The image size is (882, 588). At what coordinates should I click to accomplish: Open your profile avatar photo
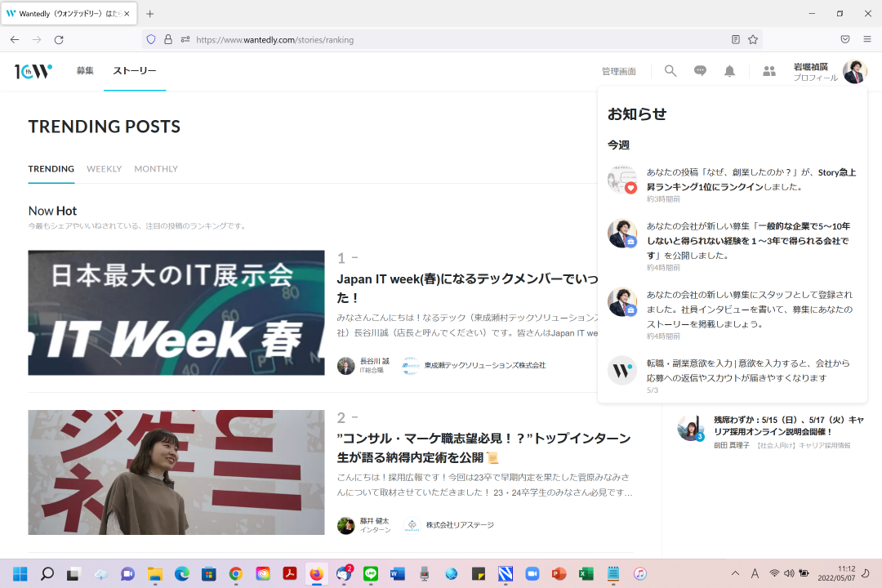tap(853, 72)
